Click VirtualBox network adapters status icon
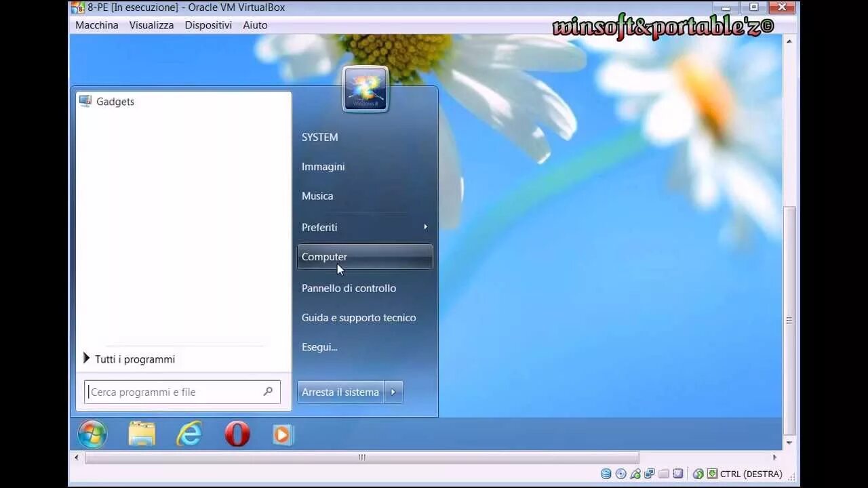Image resolution: width=868 pixels, height=488 pixels. (650, 474)
